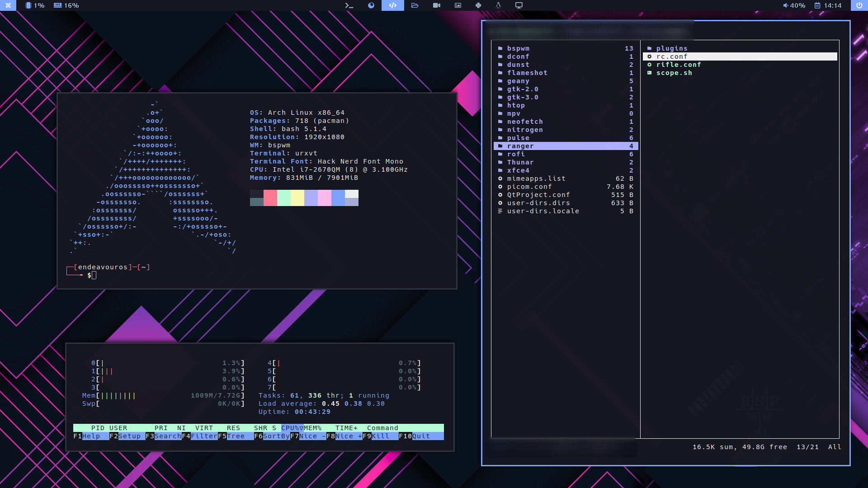Click the volume 40% indicator
Screen dimensions: 868x488
[x=794, y=5]
